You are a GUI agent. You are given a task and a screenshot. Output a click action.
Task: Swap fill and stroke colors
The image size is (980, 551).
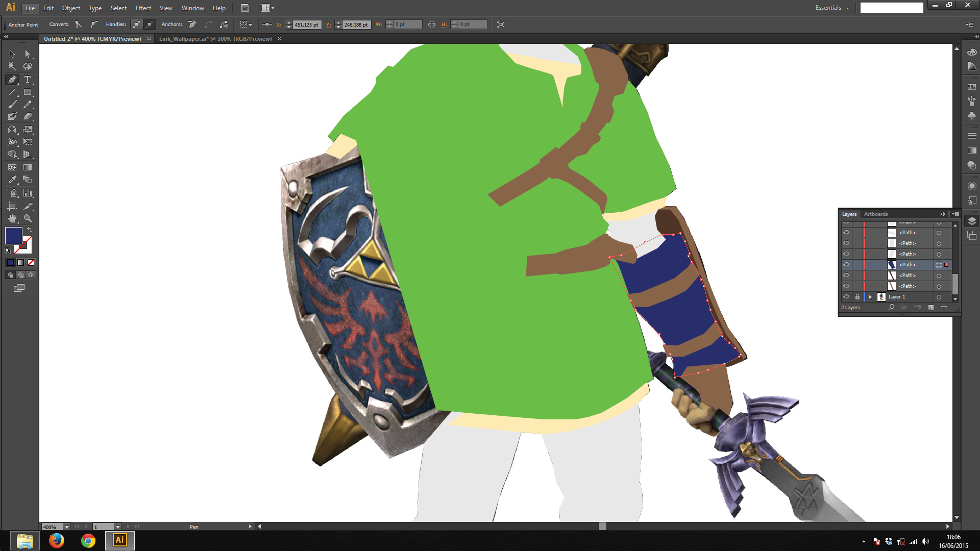[30, 230]
